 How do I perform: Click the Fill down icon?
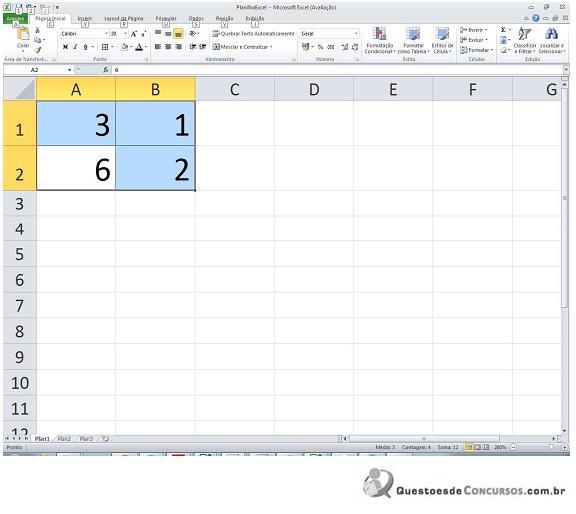point(504,40)
